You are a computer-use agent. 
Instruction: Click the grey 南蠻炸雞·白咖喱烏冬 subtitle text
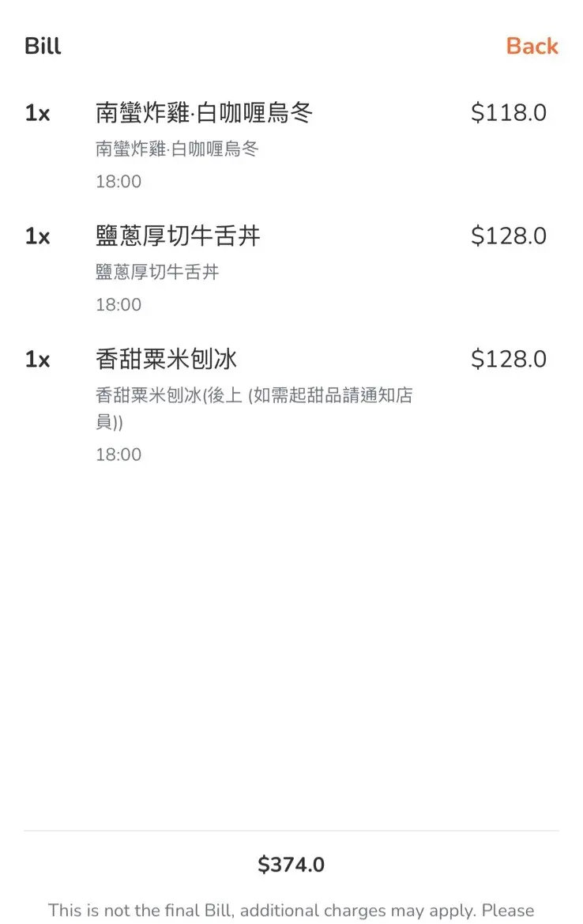177,149
